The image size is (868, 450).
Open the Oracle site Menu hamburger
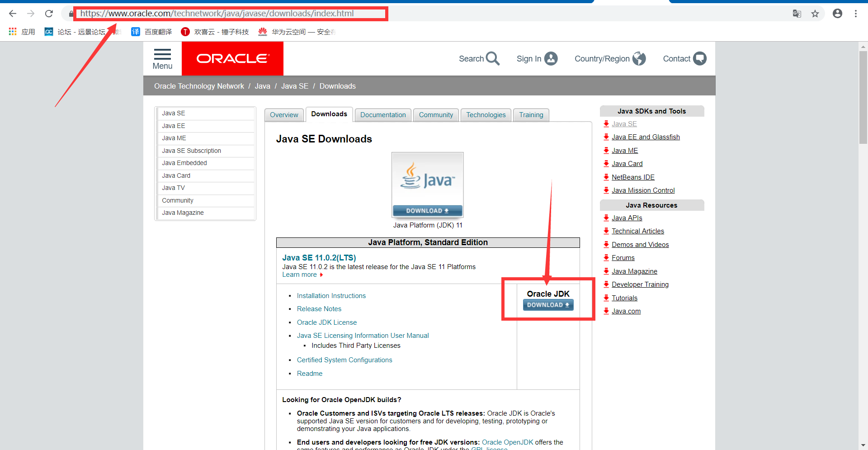(x=162, y=58)
